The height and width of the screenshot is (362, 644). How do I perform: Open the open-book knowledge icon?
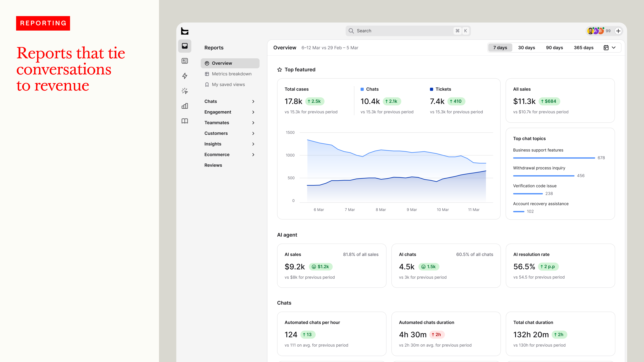coord(185,121)
